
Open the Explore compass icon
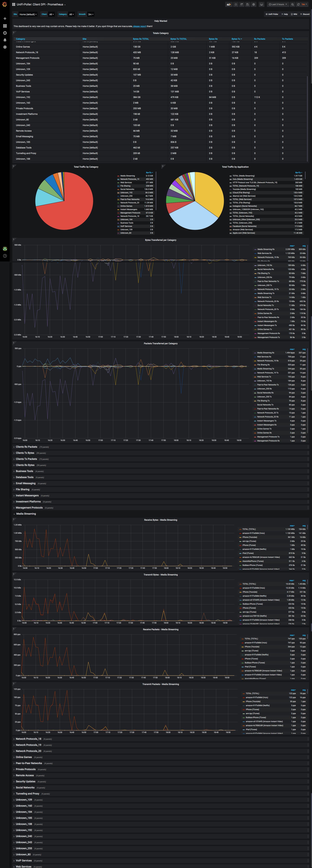tap(5, 33)
